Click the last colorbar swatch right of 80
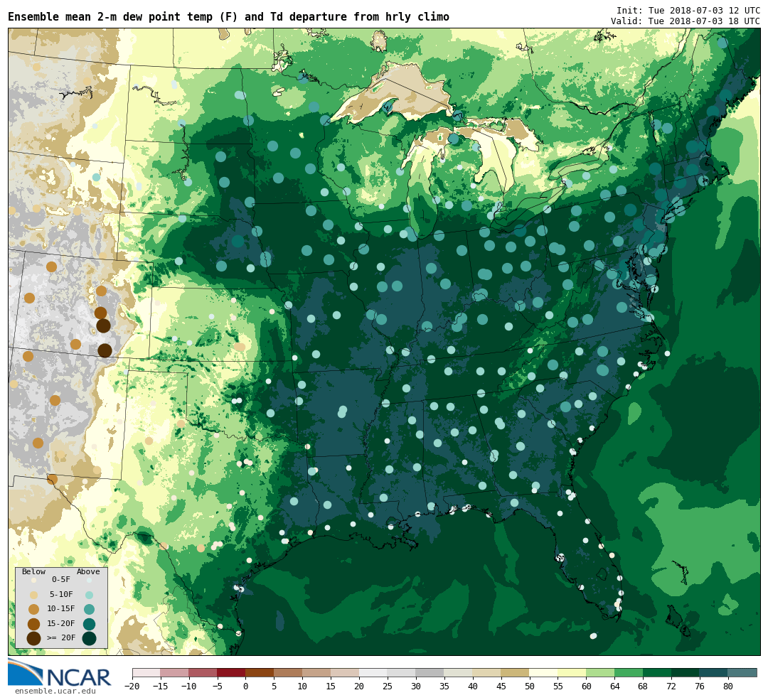 click(x=742, y=672)
